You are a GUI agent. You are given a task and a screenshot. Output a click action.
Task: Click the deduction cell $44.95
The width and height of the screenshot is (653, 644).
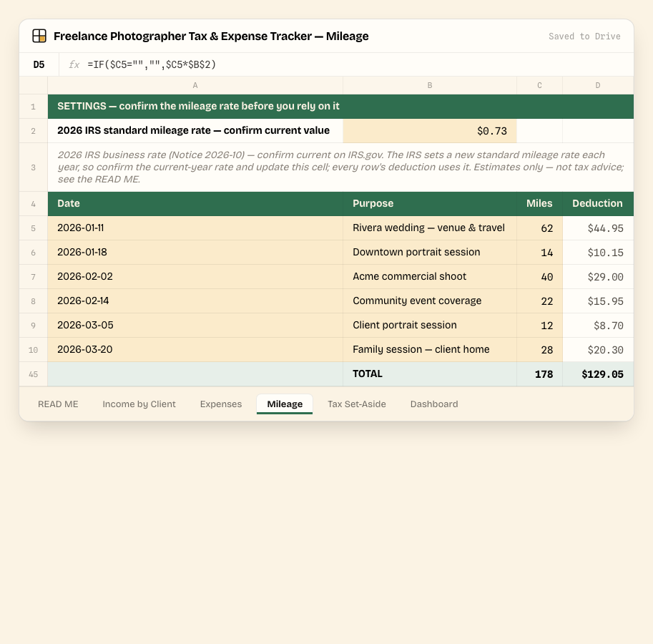pos(598,228)
